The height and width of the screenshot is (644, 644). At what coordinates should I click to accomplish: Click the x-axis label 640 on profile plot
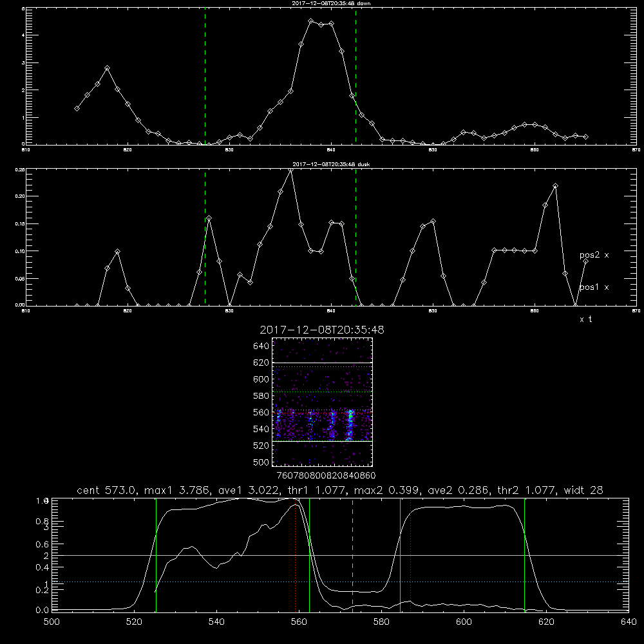point(629,622)
